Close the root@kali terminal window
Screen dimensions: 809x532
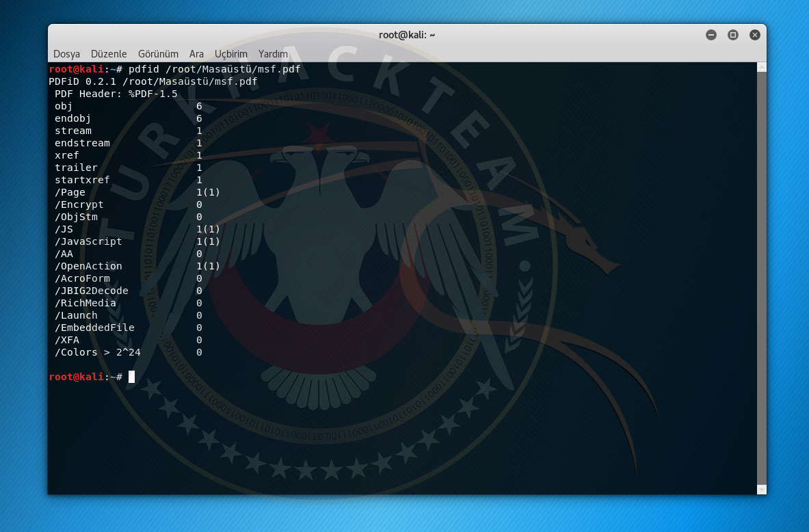click(x=755, y=35)
